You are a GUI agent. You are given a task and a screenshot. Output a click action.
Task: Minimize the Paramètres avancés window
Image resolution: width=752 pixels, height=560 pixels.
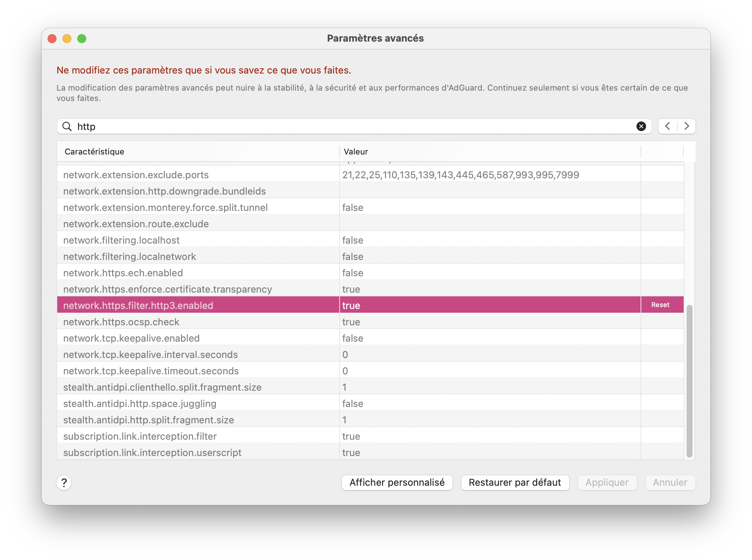pyautogui.click(x=67, y=39)
